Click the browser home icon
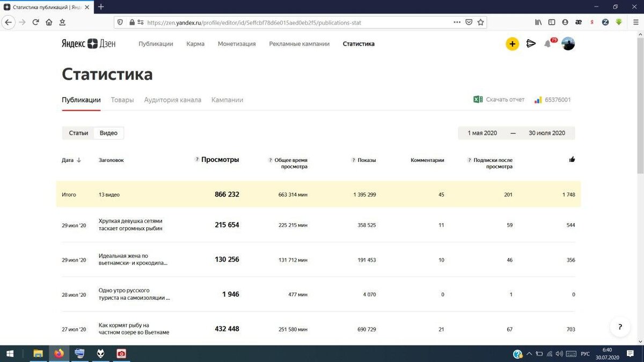Image resolution: width=644 pixels, height=362 pixels. point(49,23)
